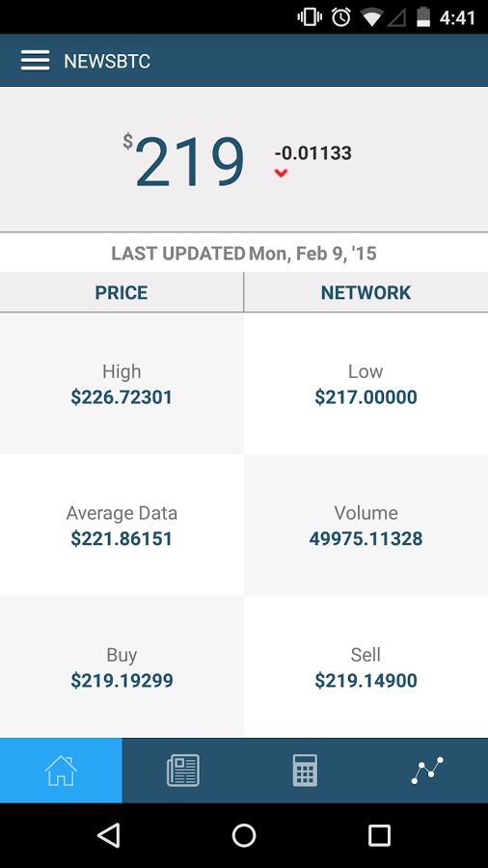Open the news feed newspaper icon
The height and width of the screenshot is (868, 488).
(x=183, y=770)
